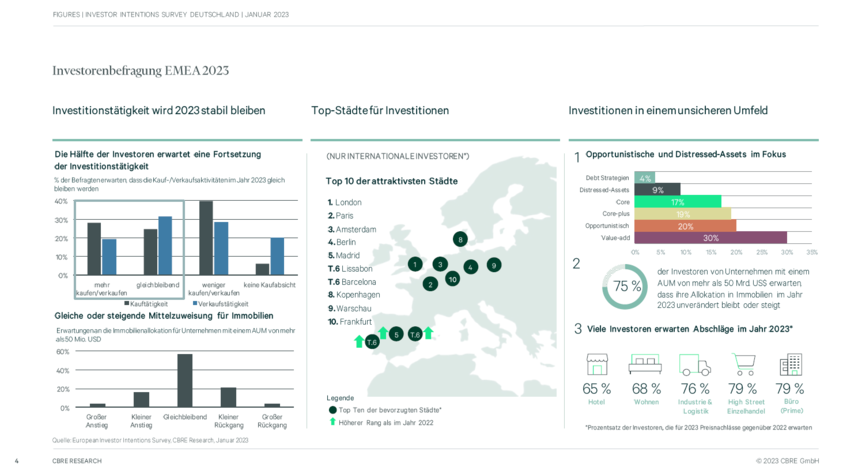Select map marker 8 over Kopenhagen
This screenshot has height=474, width=843.
[460, 239]
